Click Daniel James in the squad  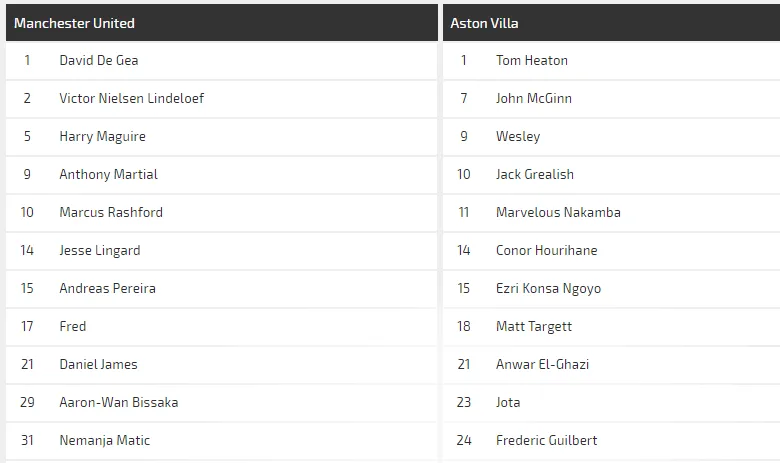pos(98,364)
